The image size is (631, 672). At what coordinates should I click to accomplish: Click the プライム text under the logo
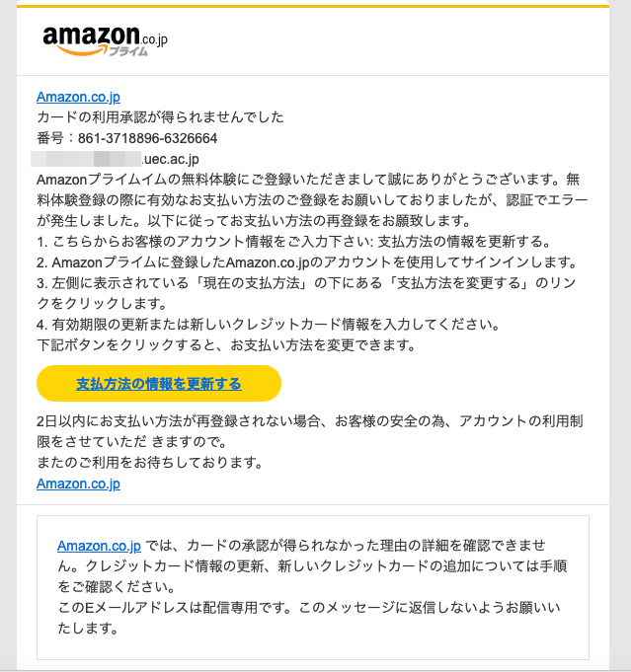(127, 51)
